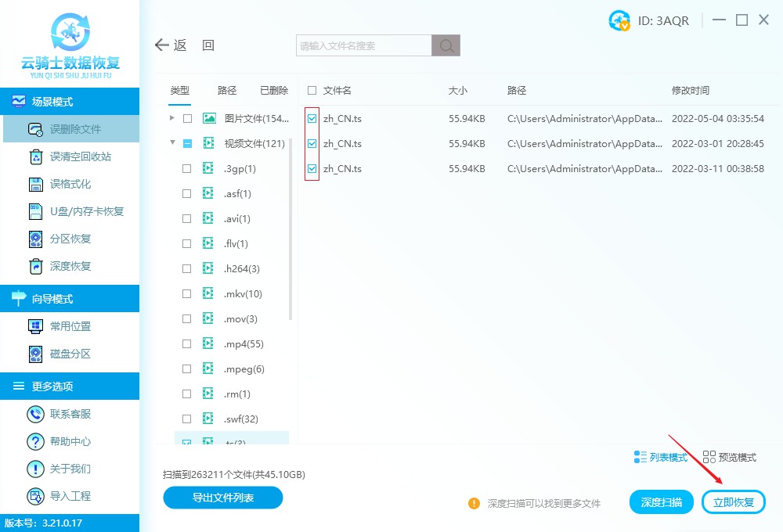Check the 图片文件(154...) checkbox
Screen dimensions: 783x532
tap(187, 118)
